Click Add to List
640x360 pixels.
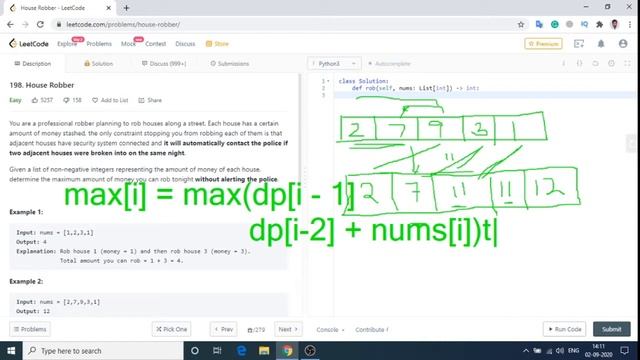pos(110,100)
